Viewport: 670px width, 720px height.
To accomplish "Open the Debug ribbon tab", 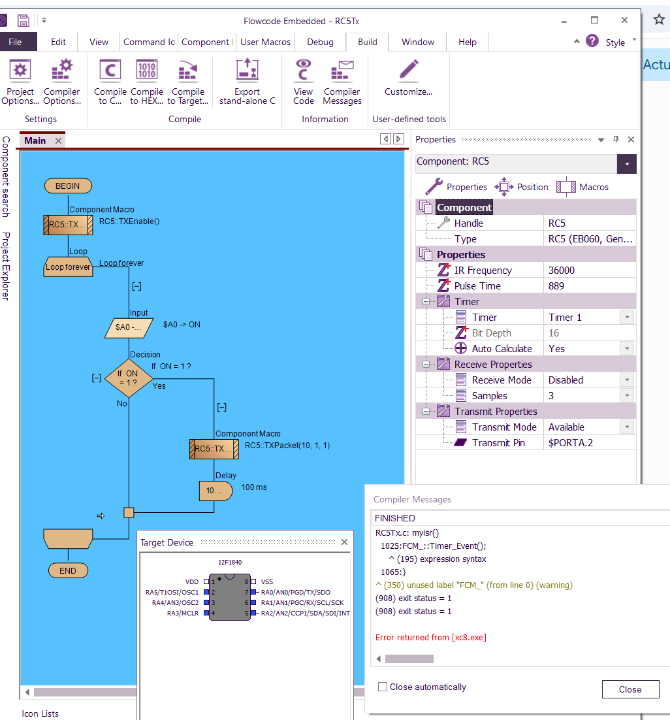I will (x=320, y=42).
